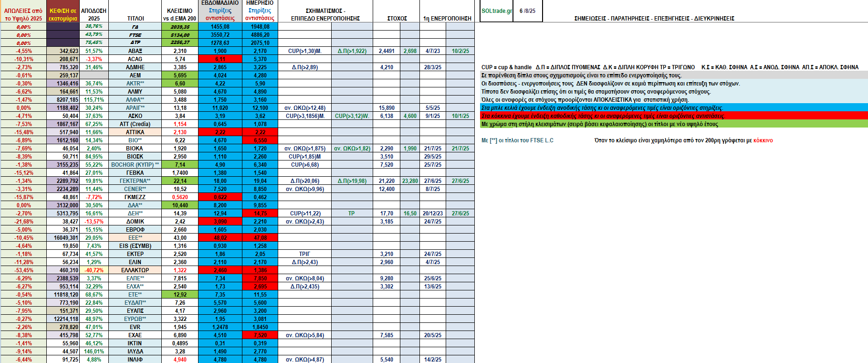The height and width of the screenshot is (363, 868).
Task: Click the ΕΧΑΕ red daily cell 7,520
Action: (260, 335)
